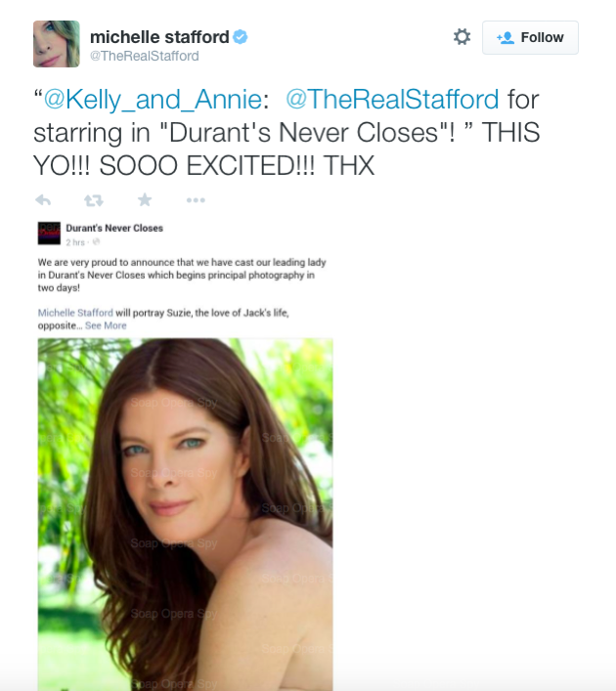Click the michelle stafford display name
616x691 pixels.
[x=159, y=37]
